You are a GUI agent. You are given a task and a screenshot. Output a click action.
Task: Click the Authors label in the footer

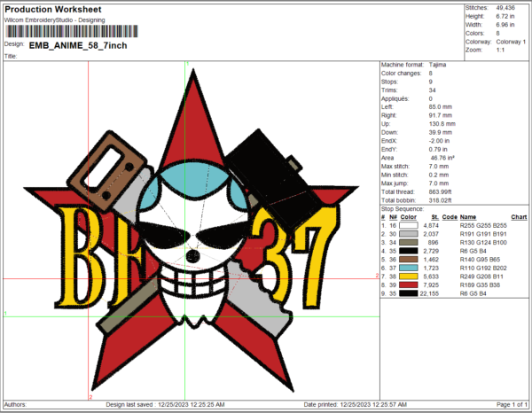pyautogui.click(x=15, y=404)
